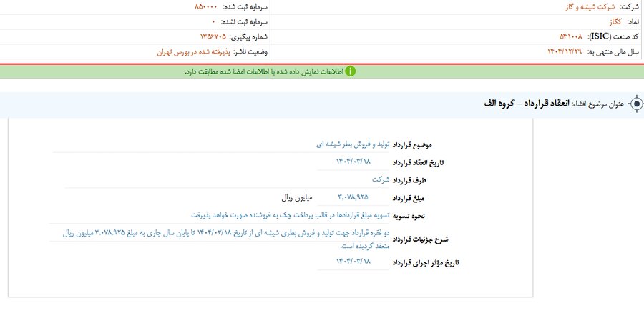
Task: Click the contract details description starting with دو فقره قرارداد
Action: [226, 239]
